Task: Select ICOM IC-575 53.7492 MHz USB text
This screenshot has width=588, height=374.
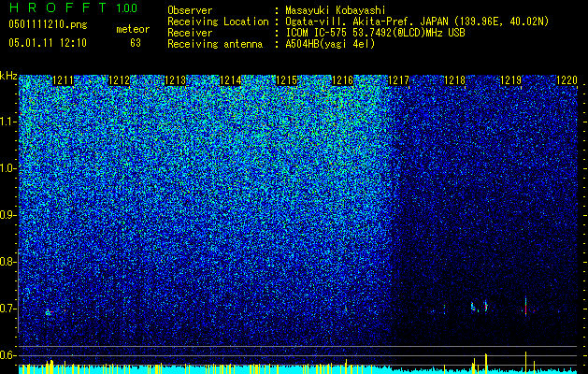Action: pyautogui.click(x=375, y=33)
